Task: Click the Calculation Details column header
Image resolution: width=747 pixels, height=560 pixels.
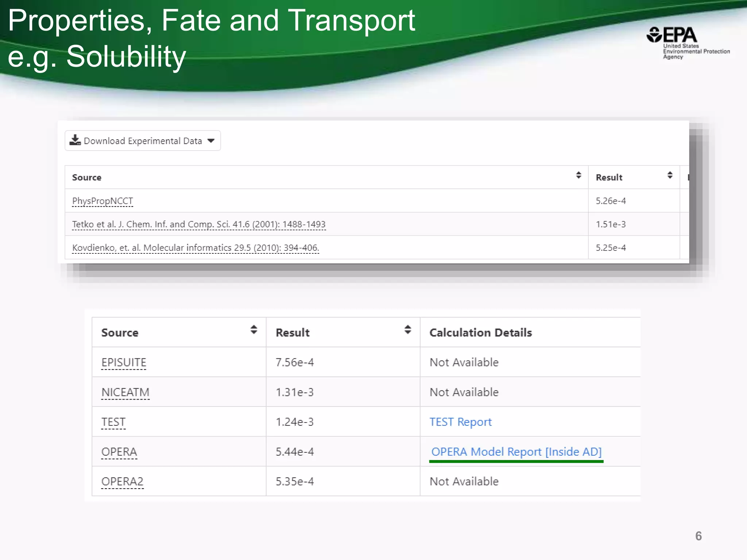Action: (481, 332)
